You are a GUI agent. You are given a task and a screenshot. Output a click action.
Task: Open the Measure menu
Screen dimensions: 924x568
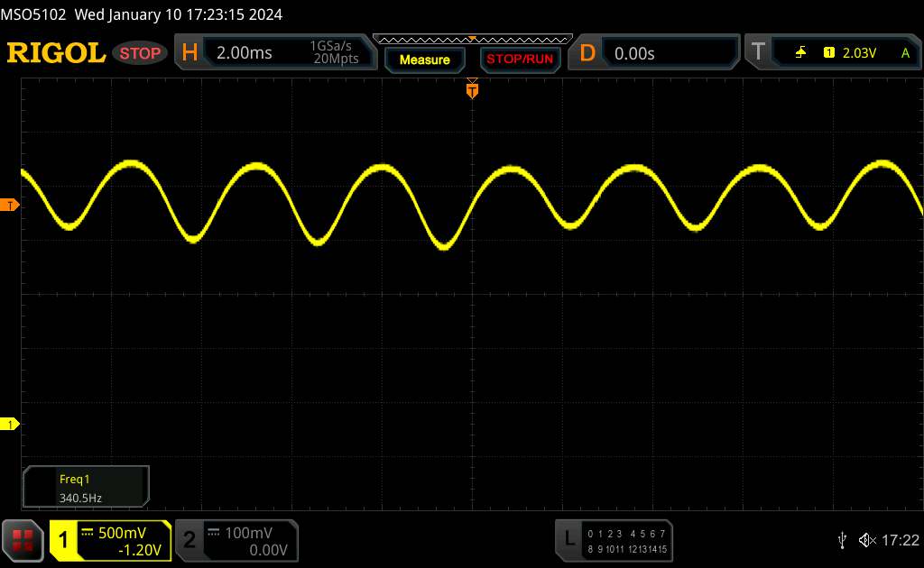(x=425, y=60)
